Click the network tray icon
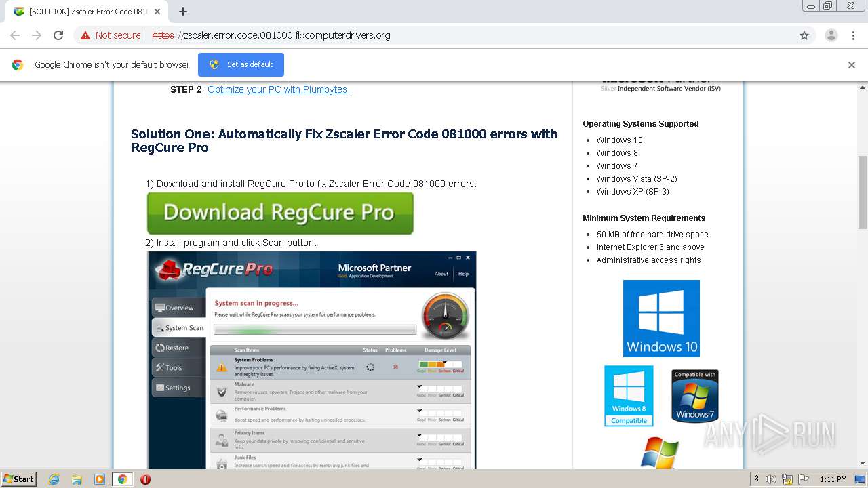The height and width of the screenshot is (488, 868). pyautogui.click(x=787, y=479)
